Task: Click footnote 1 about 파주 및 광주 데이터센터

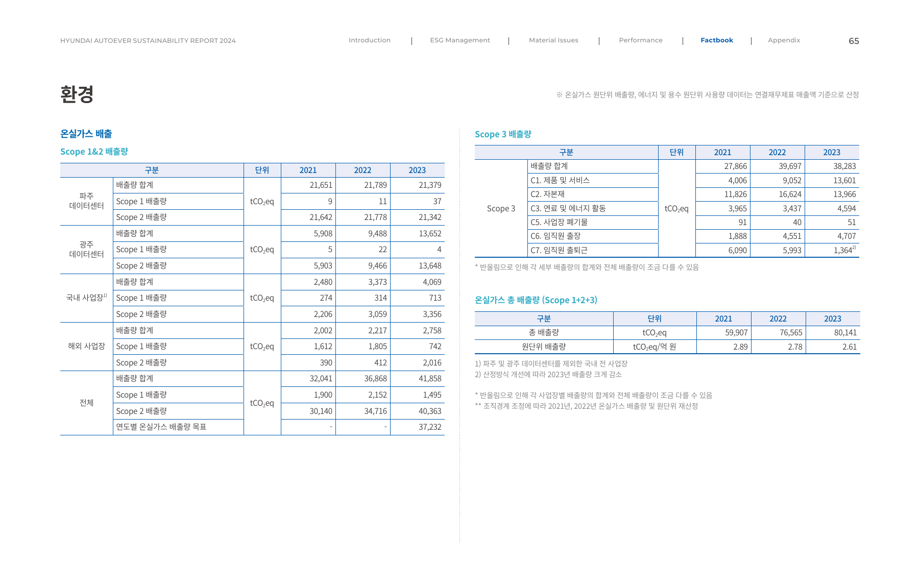Action: tap(551, 364)
